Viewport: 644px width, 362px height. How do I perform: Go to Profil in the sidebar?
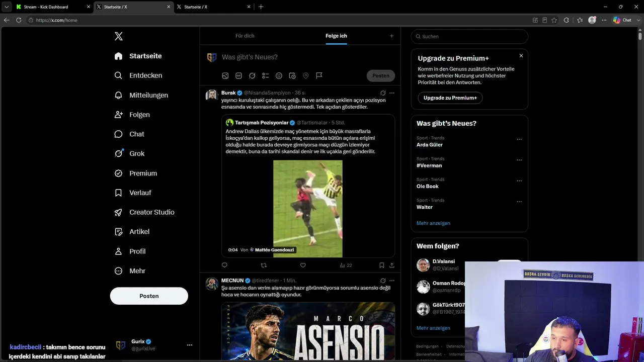click(x=130, y=251)
